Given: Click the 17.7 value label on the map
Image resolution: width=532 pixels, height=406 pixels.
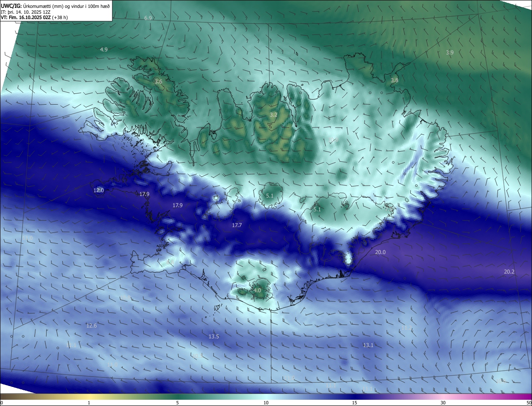Looking at the screenshot, I should click(x=236, y=225).
